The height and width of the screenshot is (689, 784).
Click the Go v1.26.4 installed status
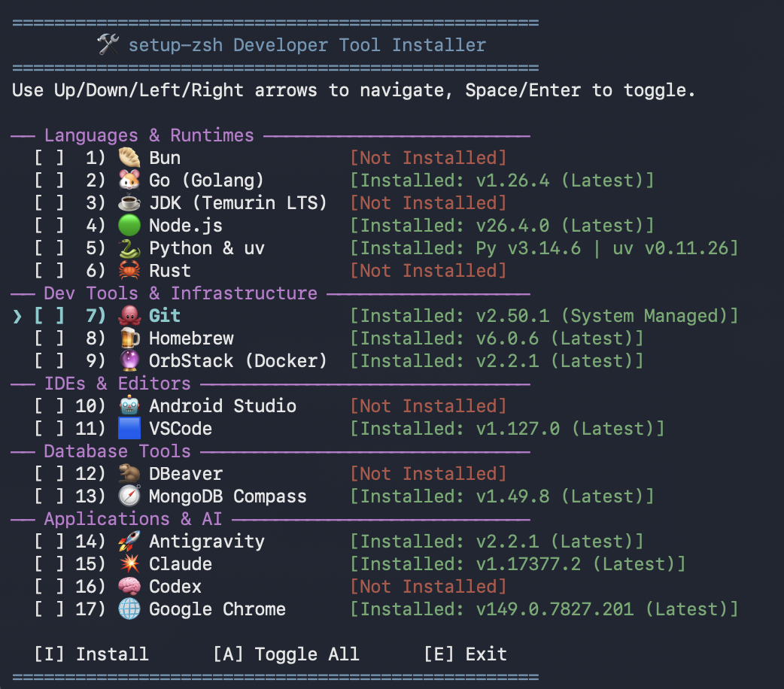pos(502,181)
